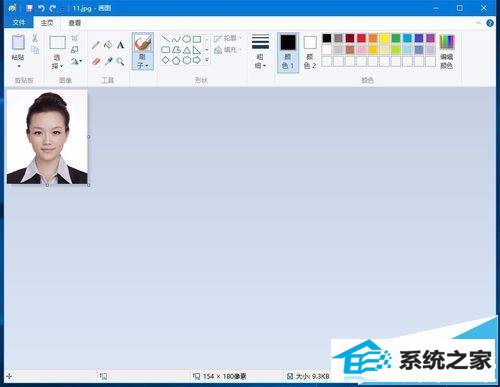This screenshot has width=500, height=387.
Task: Click the Paint app icon in the title bar
Action: (x=12, y=8)
